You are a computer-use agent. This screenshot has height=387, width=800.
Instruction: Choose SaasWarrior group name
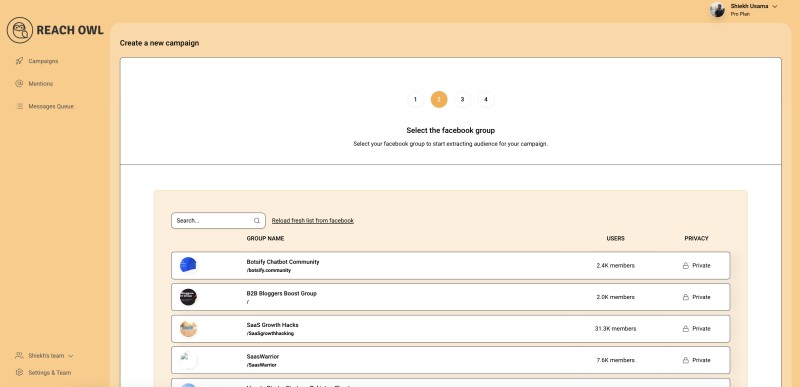pos(263,356)
